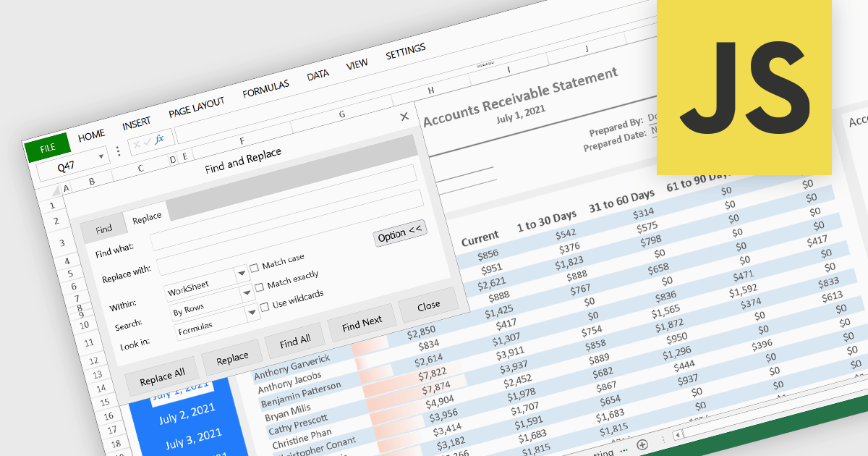Image resolution: width=868 pixels, height=456 pixels.
Task: Open the Name Box dropdown arrow
Action: [101, 156]
